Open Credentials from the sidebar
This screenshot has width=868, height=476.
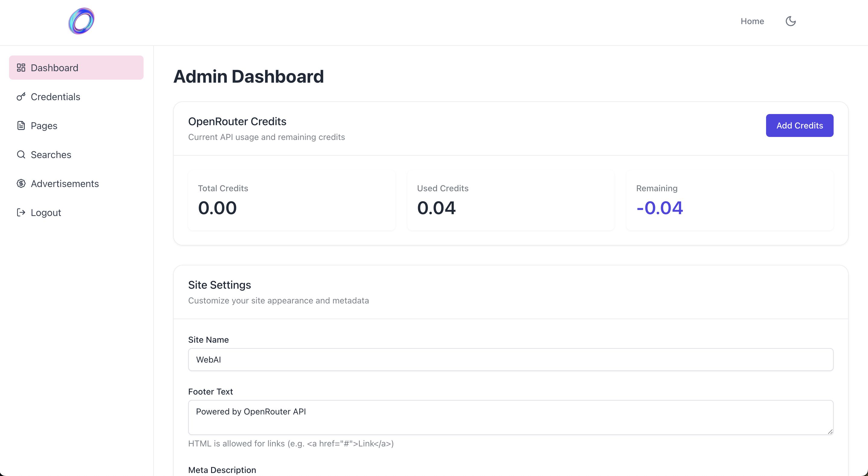point(76,97)
